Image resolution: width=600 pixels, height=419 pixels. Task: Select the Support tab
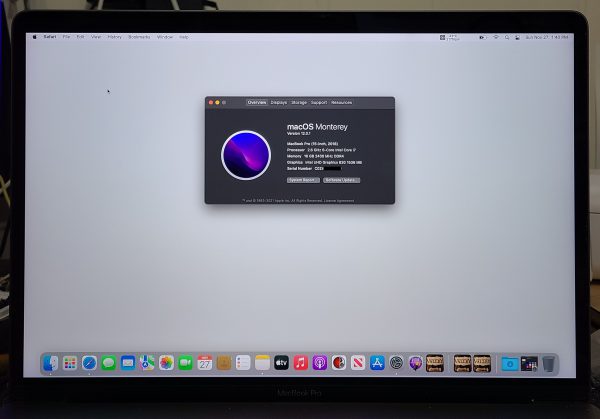click(319, 102)
